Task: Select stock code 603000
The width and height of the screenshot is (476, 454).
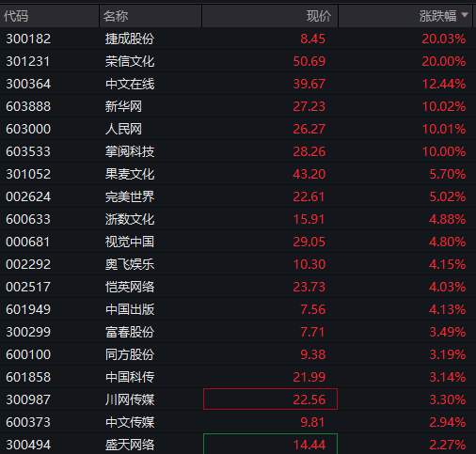Action: click(28, 129)
